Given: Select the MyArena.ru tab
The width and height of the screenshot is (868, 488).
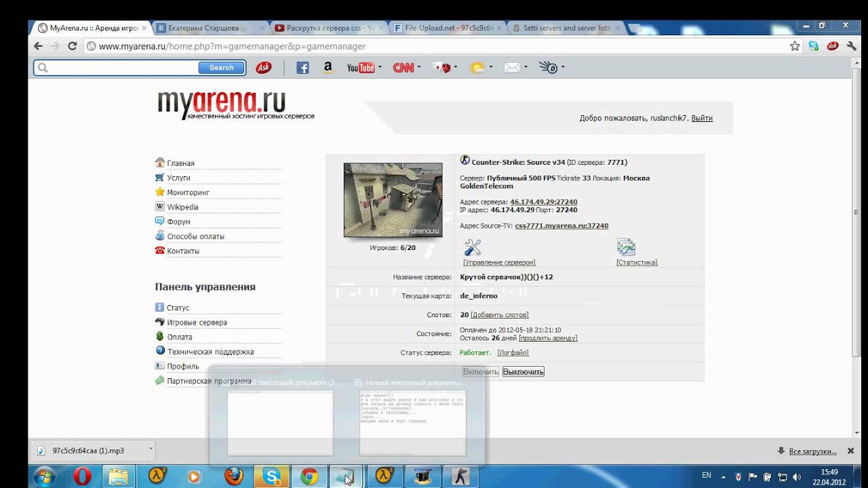Looking at the screenshot, I should pyautogui.click(x=92, y=28).
